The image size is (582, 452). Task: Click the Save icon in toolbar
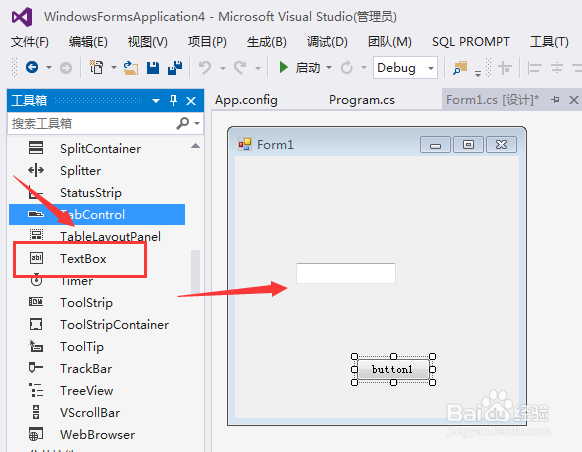(153, 68)
